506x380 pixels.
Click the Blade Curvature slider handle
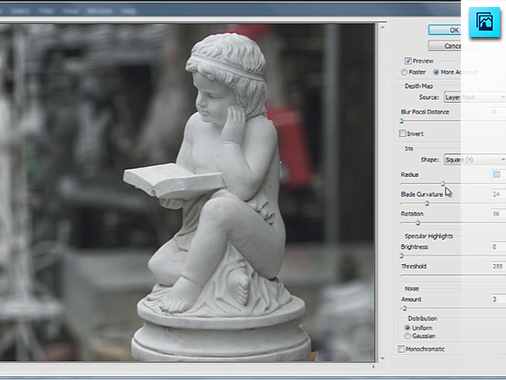pos(427,203)
